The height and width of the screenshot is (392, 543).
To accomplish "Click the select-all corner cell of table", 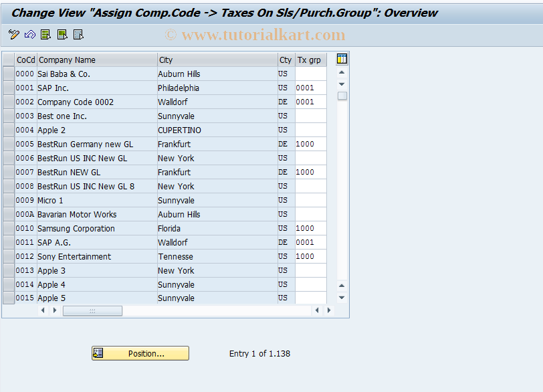I will (x=9, y=60).
